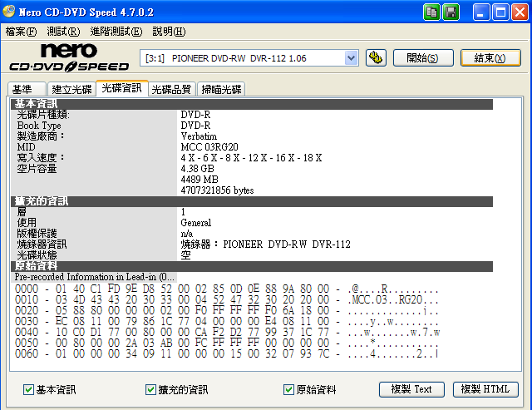Click the Book Type label
Image resolution: width=532 pixels, height=410 pixels.
[39, 126]
